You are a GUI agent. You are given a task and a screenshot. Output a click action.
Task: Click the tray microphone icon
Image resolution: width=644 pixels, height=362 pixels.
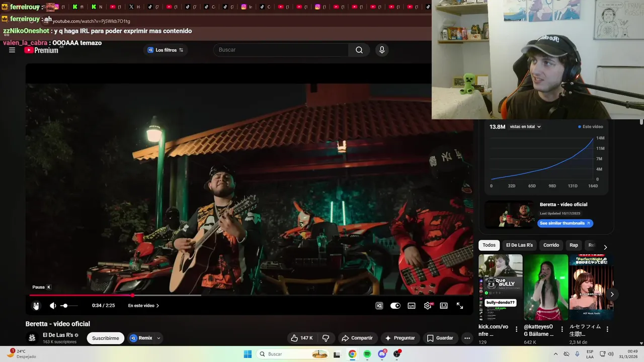click(x=577, y=354)
